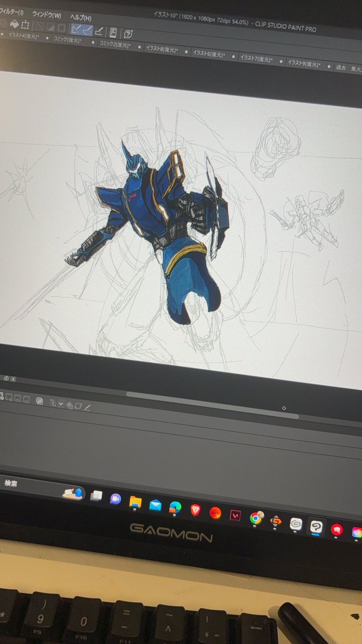Screen dimensions: 362x644
Task: Click the pen edit icon in layer toolbar
Action: click(87, 407)
